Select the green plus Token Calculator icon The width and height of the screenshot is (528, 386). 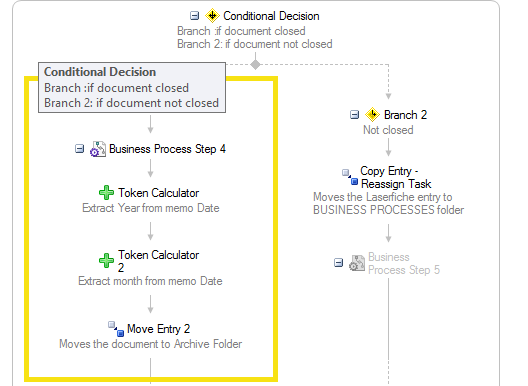[106, 193]
